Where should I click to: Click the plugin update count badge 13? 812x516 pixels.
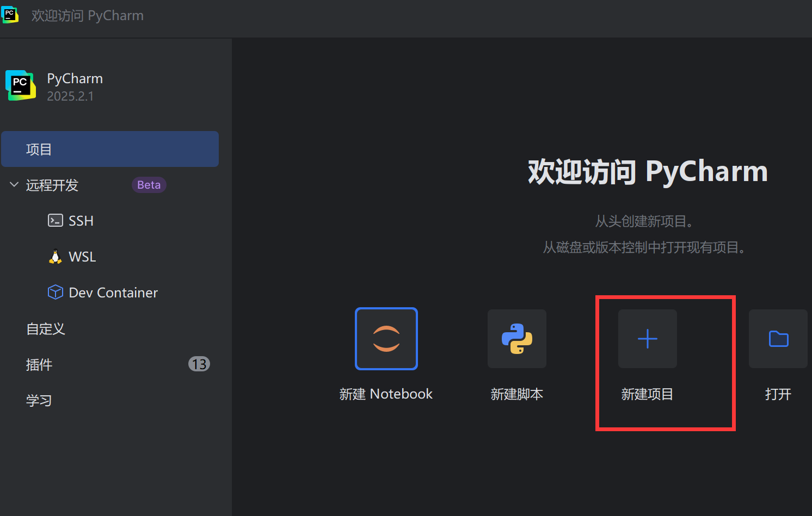click(x=199, y=364)
